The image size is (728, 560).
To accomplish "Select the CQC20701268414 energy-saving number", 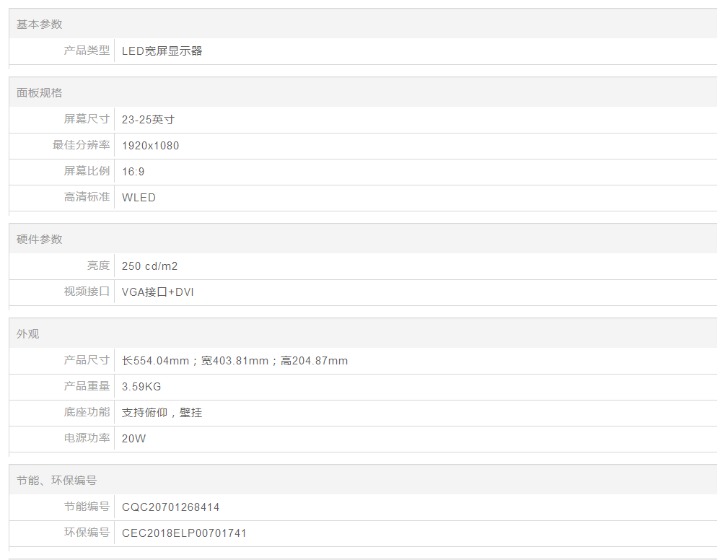I will point(170,507).
